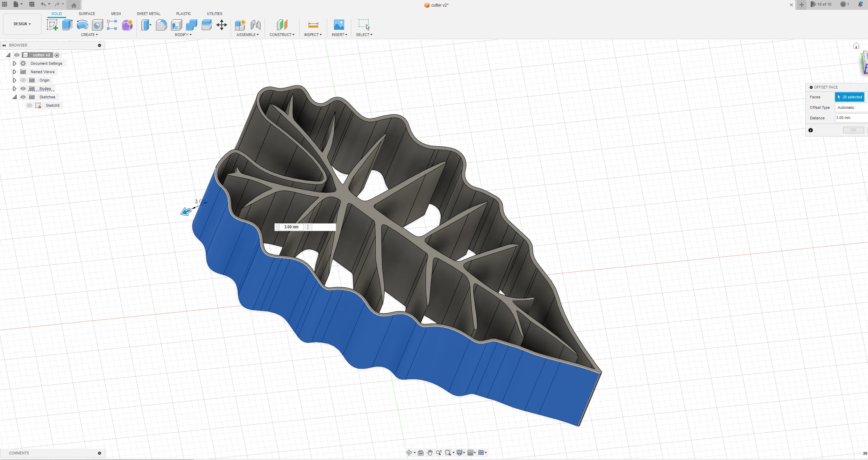Click OK in the Offset Face dialog

click(x=853, y=130)
